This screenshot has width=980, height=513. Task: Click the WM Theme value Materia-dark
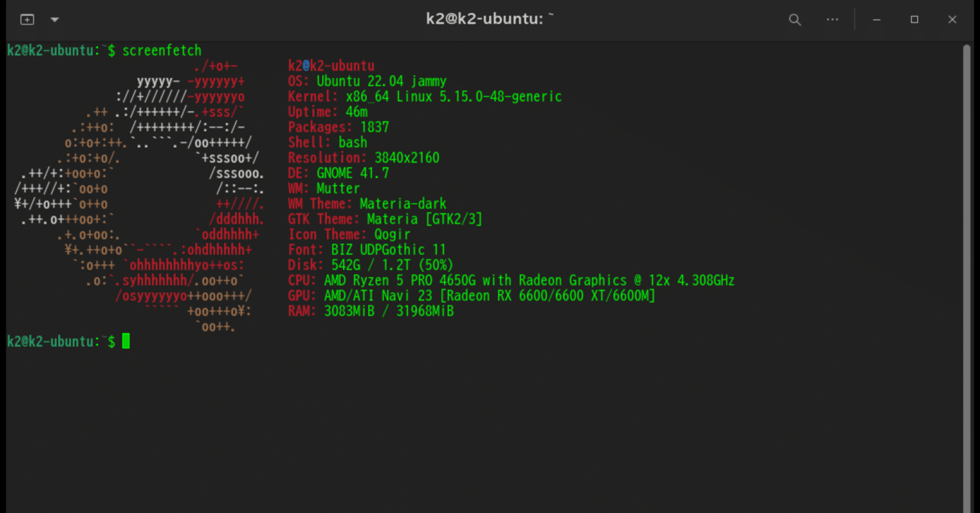pyautogui.click(x=403, y=204)
